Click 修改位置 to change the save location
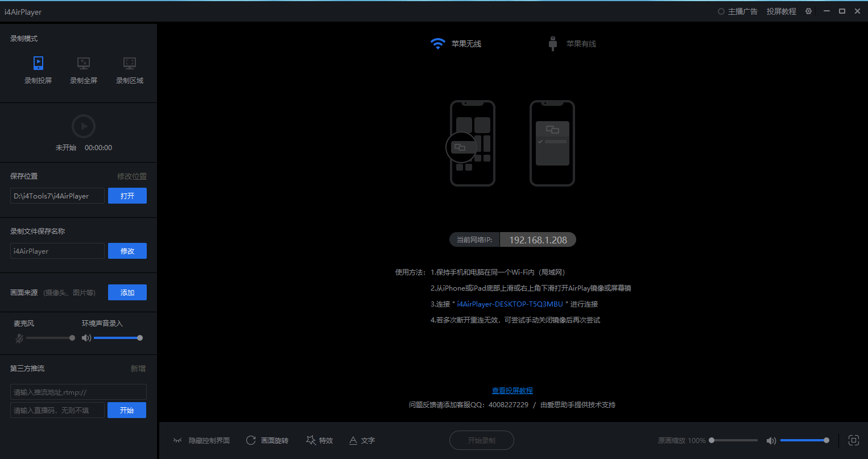 [x=132, y=176]
